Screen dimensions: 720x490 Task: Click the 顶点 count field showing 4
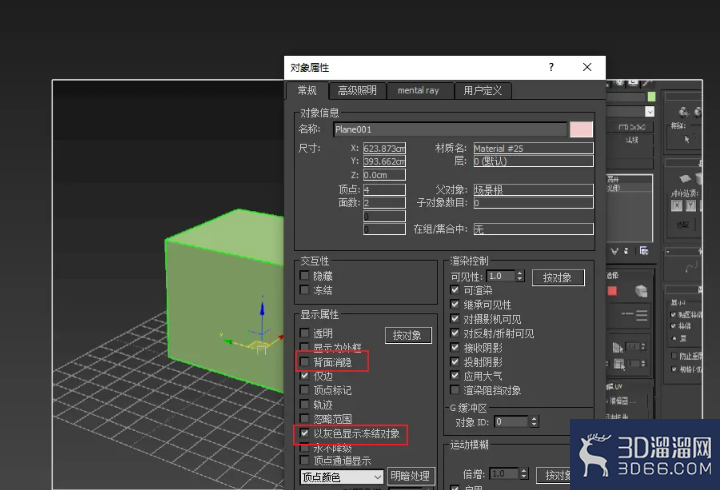pyautogui.click(x=384, y=190)
